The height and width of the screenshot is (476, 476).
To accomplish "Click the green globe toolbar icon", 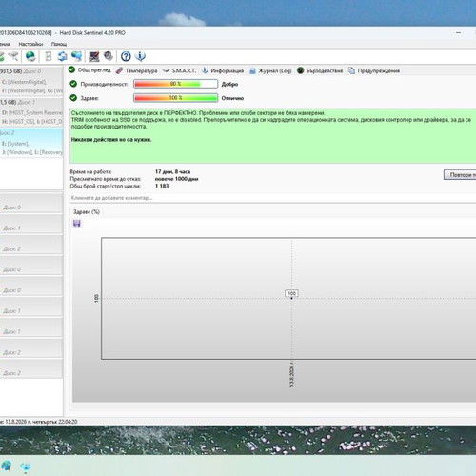I will point(30,56).
